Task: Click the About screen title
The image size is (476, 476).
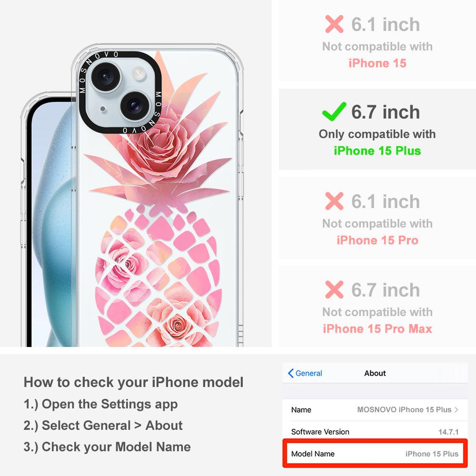Action: (375, 373)
